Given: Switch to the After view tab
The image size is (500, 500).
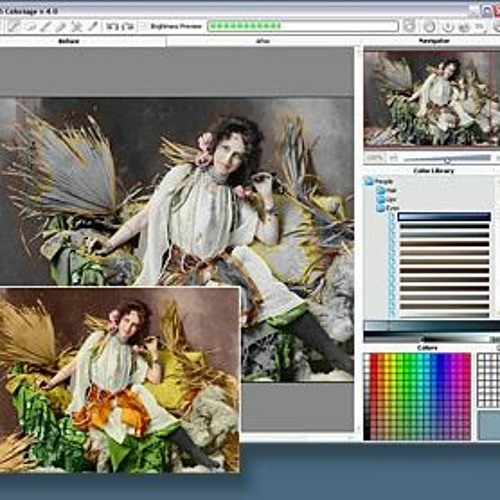Looking at the screenshot, I should pyautogui.click(x=263, y=41).
